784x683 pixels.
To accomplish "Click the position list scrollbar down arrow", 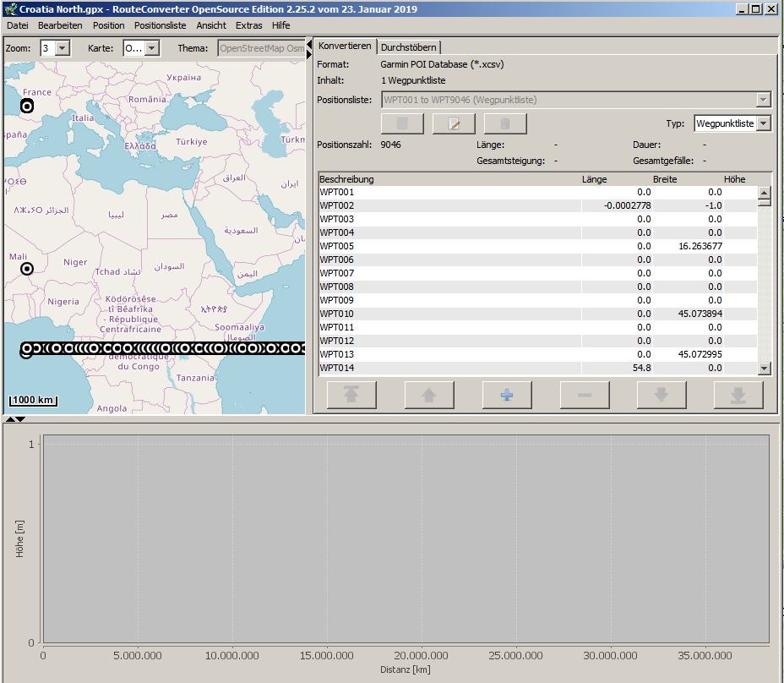I will (x=764, y=368).
